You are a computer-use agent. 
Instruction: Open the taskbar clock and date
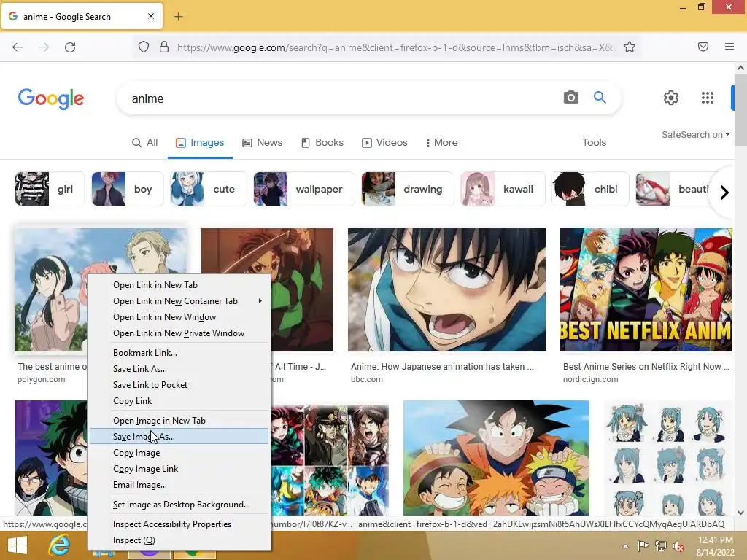[715, 546]
